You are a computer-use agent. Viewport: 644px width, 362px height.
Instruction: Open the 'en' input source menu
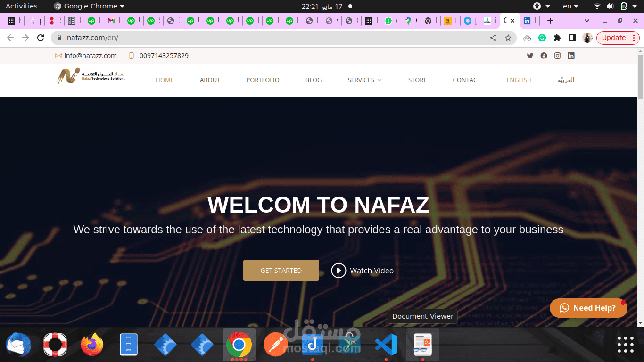click(x=570, y=6)
